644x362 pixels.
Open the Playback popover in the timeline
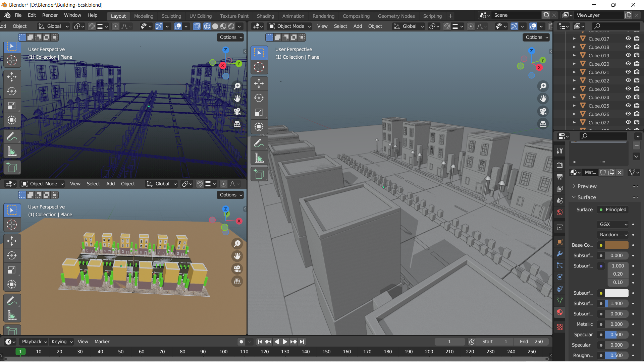34,342
